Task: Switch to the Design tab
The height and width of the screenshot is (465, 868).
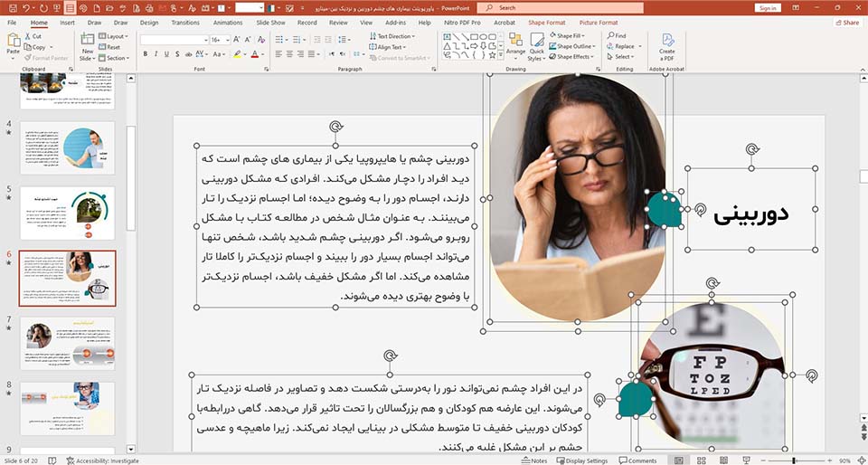Action: [x=149, y=23]
